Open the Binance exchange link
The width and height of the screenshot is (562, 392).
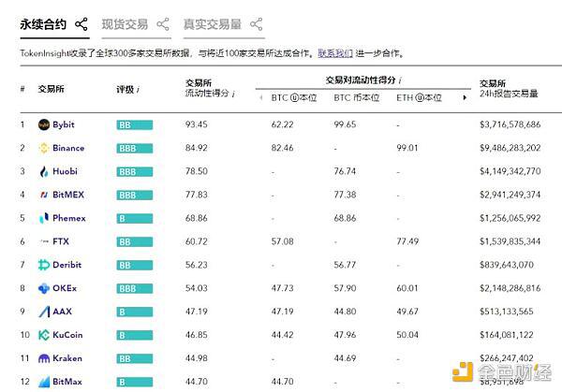(68, 148)
